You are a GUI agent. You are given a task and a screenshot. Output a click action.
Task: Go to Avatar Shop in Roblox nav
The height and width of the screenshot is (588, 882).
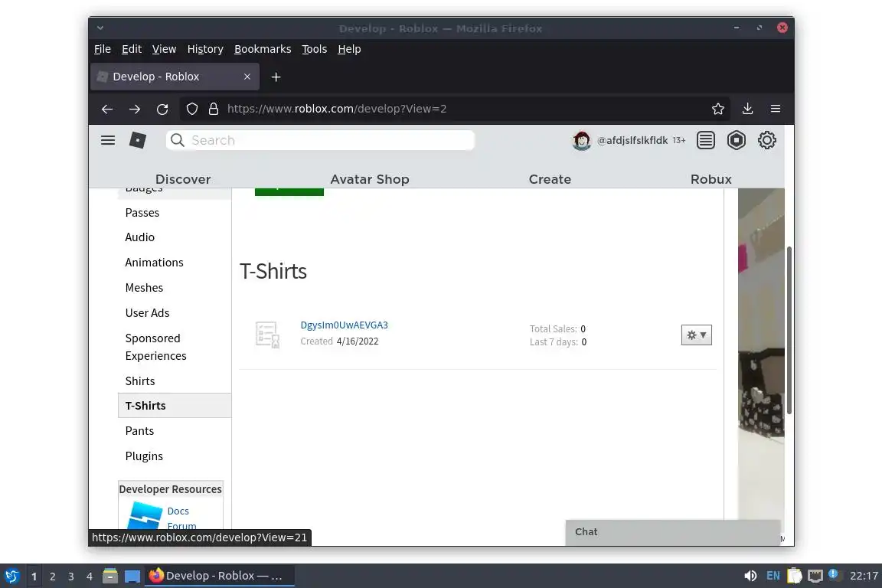click(x=370, y=179)
